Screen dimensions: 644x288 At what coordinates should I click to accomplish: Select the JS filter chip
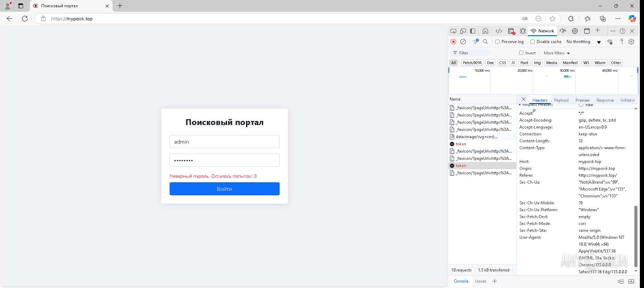(513, 63)
